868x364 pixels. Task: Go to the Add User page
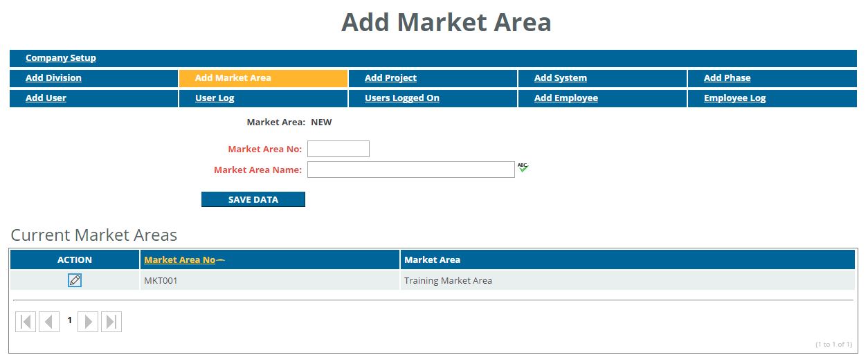click(x=46, y=98)
